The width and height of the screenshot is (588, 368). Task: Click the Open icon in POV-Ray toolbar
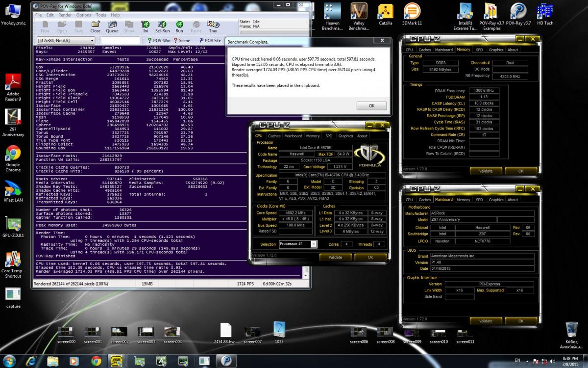62,26
